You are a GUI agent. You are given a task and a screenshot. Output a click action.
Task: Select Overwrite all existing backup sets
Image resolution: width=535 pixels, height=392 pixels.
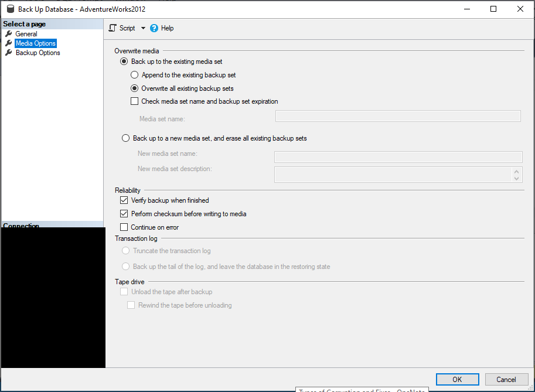coord(134,88)
